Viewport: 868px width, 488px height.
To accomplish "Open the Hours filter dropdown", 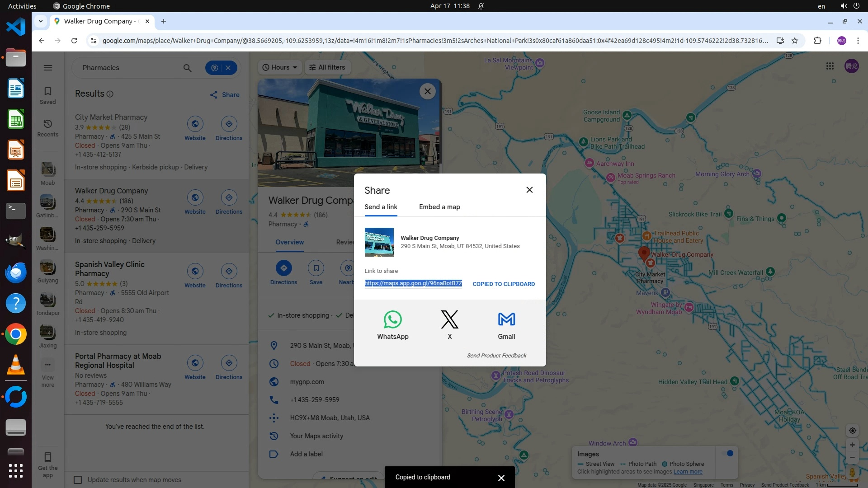I will point(280,67).
